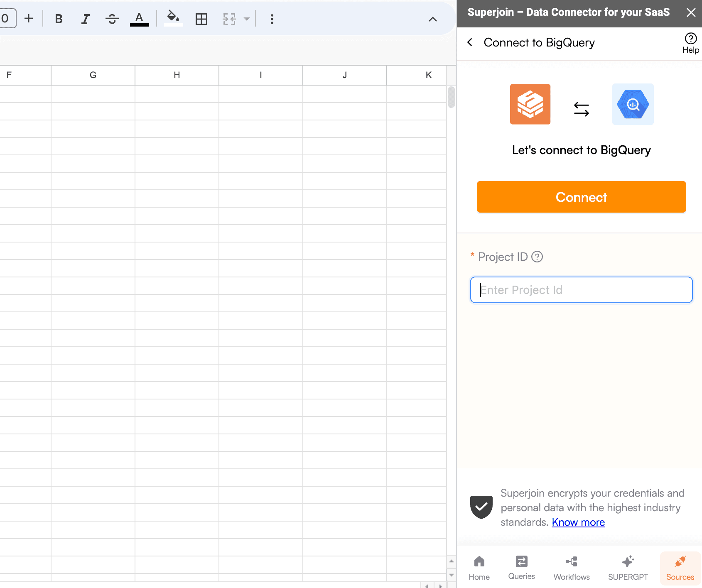Screen dimensions: 702x588
Task: Open the Know more link
Action: 578,522
